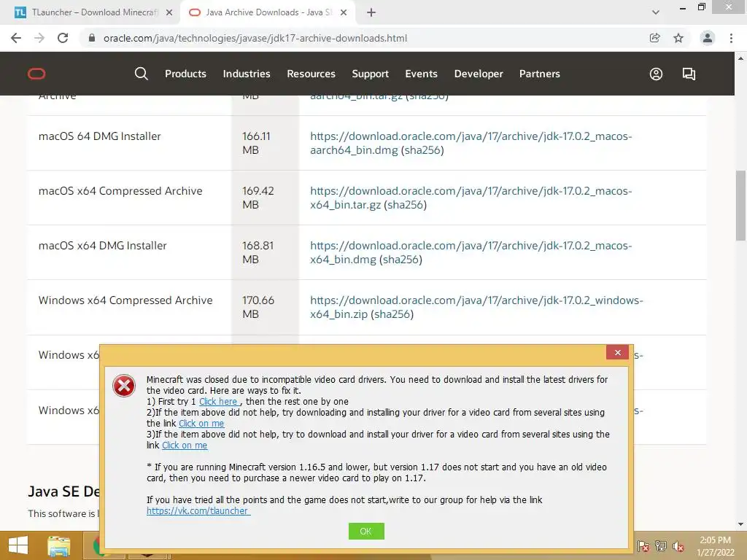
Task: Click the Oracle logo icon
Action: tap(36, 74)
